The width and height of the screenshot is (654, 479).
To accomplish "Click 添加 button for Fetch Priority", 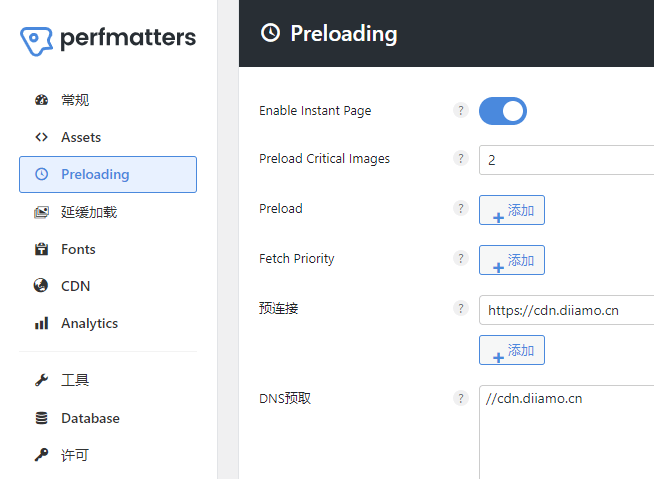I will 512,260.
